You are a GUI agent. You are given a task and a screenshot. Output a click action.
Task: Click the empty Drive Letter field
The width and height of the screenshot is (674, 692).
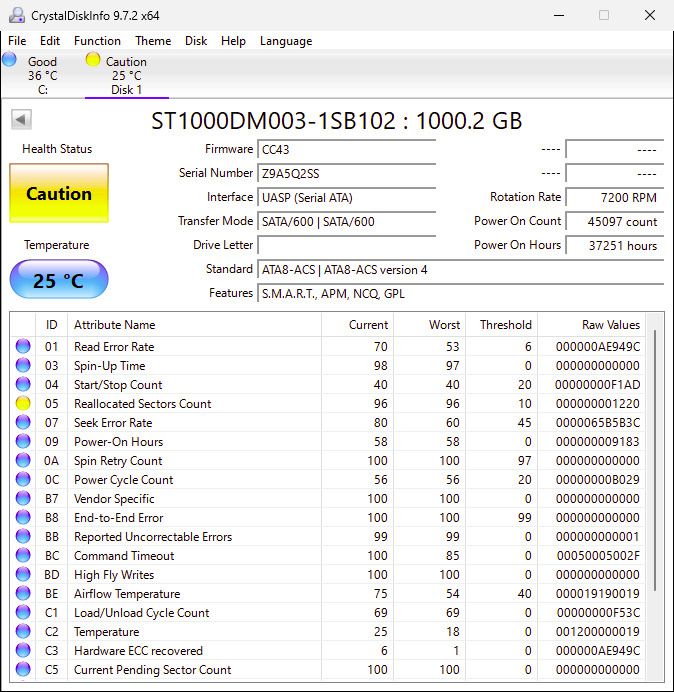(346, 245)
